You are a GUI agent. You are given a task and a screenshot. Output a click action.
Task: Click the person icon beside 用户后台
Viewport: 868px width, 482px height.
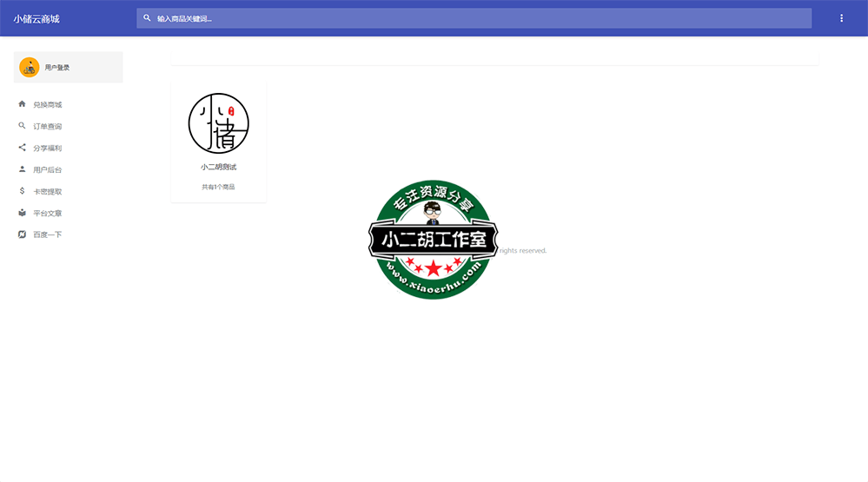point(23,169)
